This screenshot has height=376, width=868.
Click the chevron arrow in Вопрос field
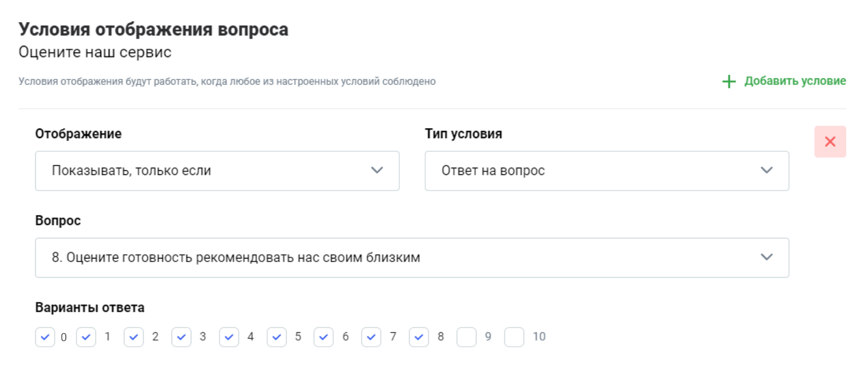point(767,257)
